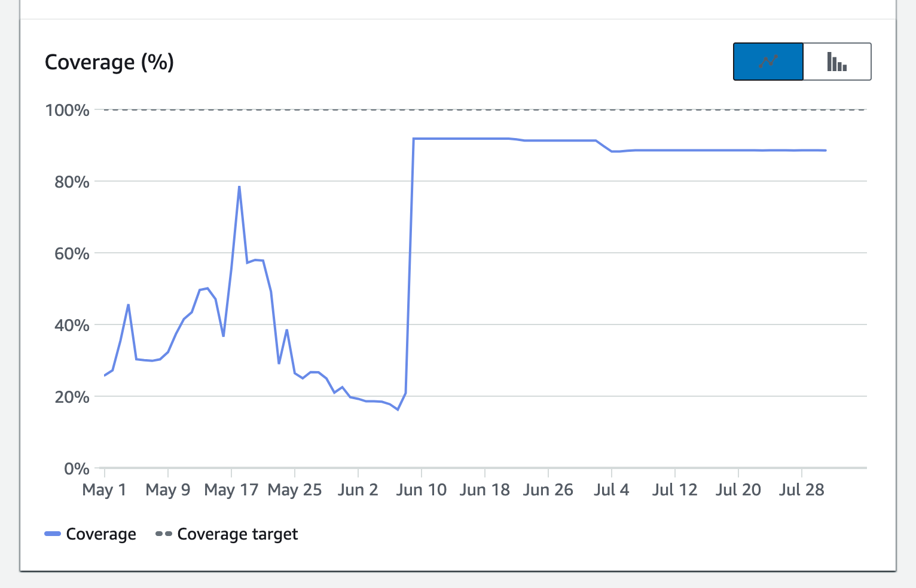Select the Coverage (%) chart title

point(110,62)
